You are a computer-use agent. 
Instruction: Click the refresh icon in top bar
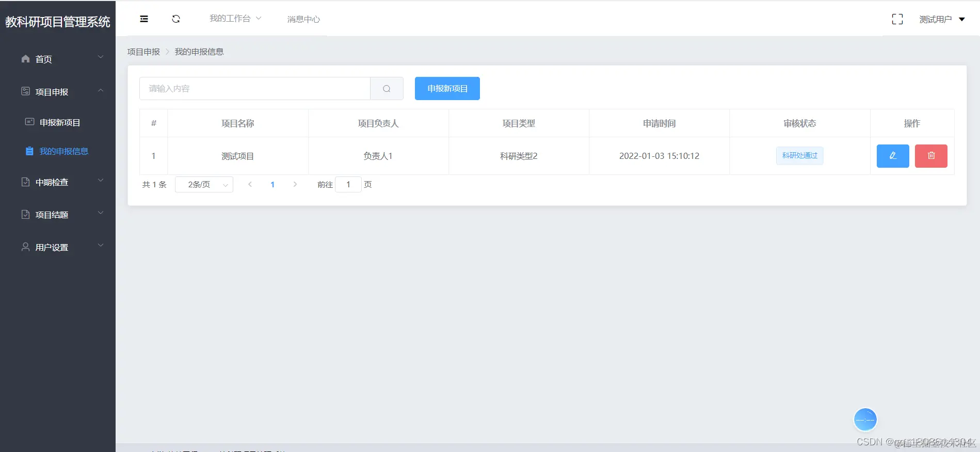(176, 19)
